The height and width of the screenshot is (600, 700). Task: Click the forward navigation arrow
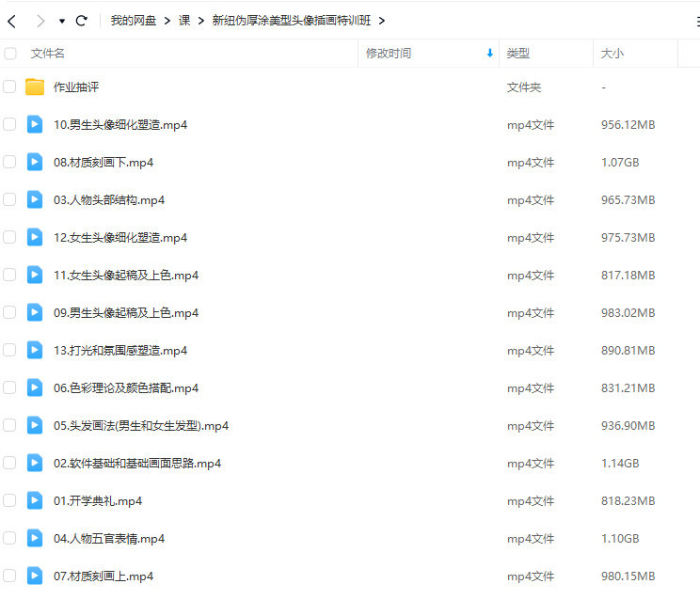tap(40, 21)
